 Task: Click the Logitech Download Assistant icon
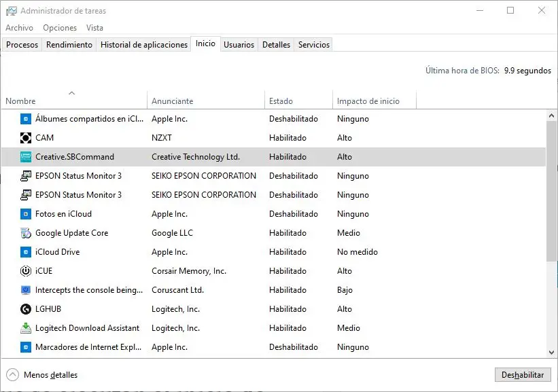(26, 328)
